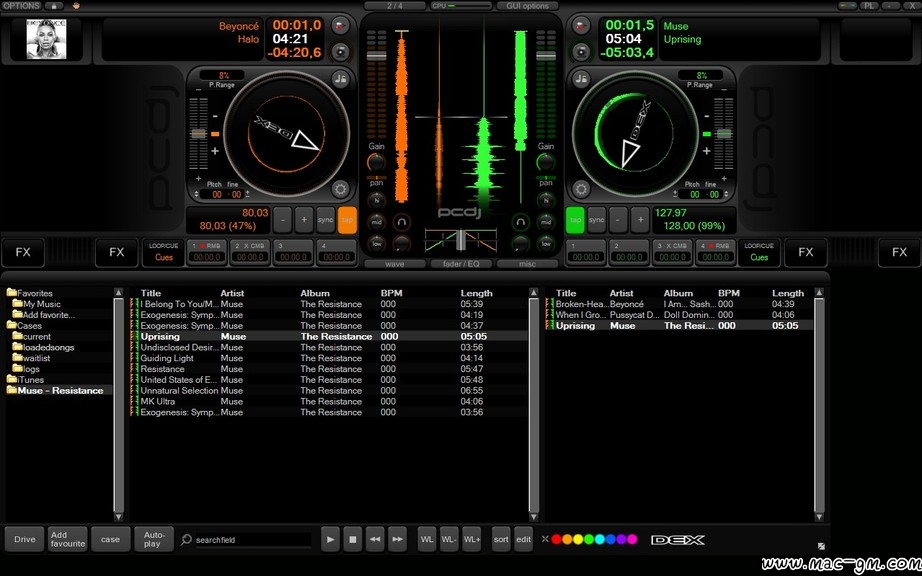Open right deck P.Range 8% selector
The width and height of the screenshot is (922, 576).
pos(701,75)
